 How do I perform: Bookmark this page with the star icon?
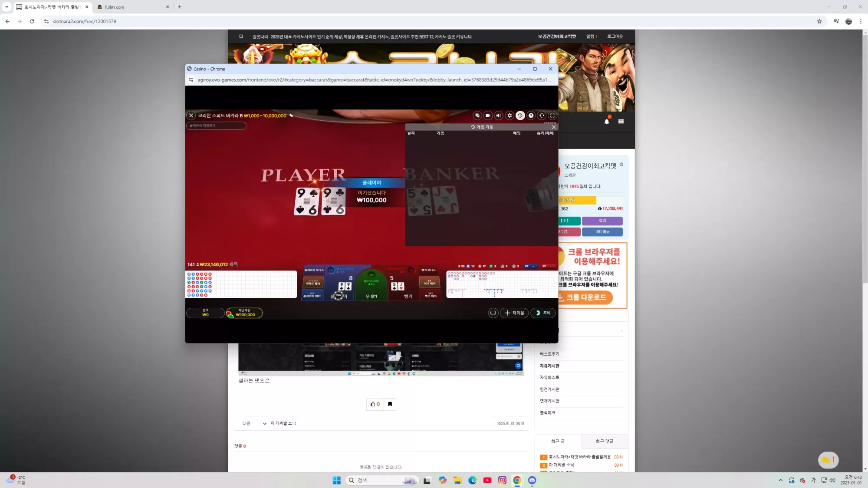pos(819,21)
